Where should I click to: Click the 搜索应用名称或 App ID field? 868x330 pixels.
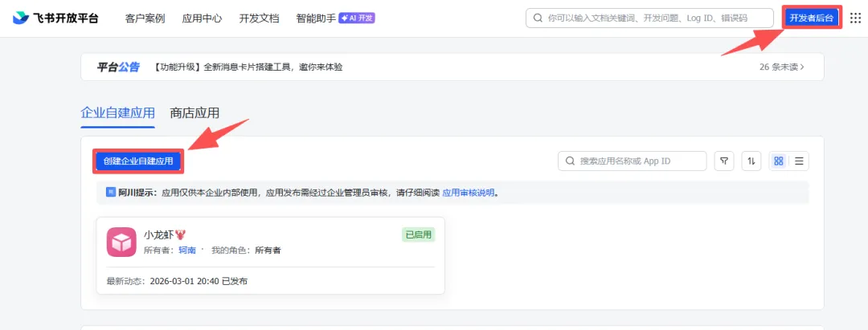point(633,161)
